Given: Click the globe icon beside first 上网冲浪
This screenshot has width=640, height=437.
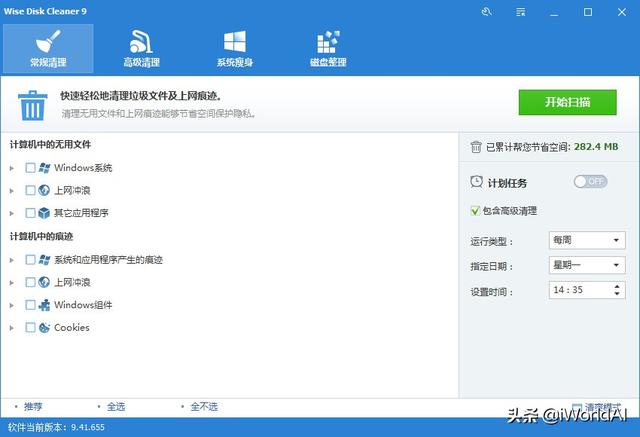Looking at the screenshot, I should 44,190.
